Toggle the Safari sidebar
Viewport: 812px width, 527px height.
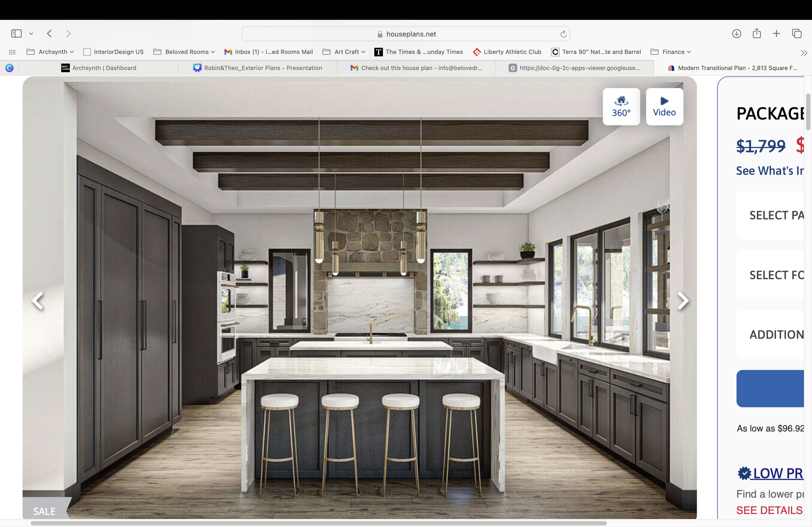pos(16,33)
